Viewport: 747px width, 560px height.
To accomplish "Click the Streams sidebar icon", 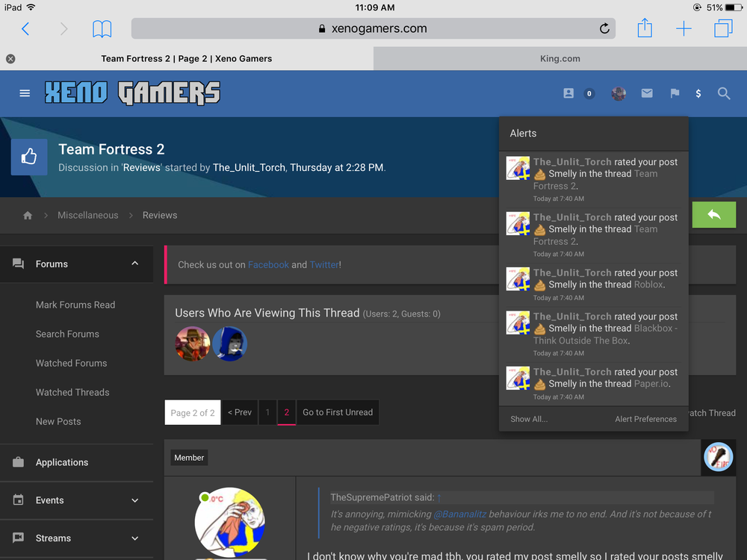I will pos(18,538).
